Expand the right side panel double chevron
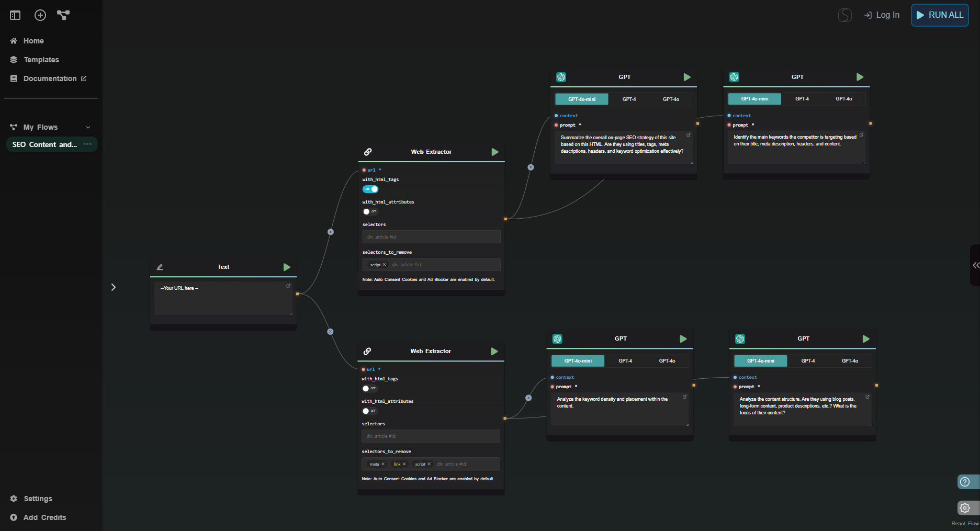980x531 pixels. [x=975, y=265]
